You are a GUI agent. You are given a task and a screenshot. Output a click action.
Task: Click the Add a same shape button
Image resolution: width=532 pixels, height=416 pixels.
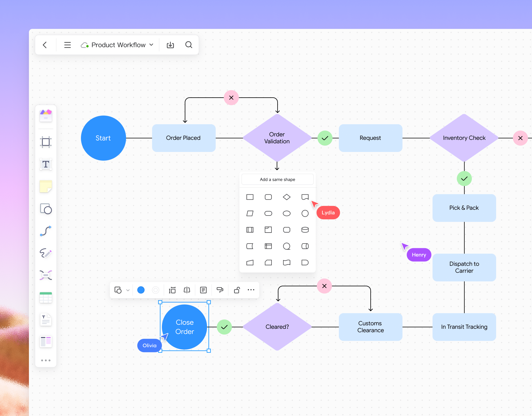(277, 179)
